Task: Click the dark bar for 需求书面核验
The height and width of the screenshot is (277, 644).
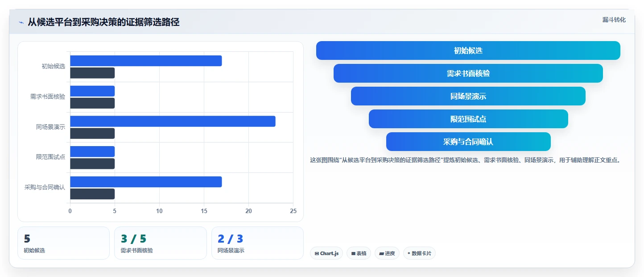Action: [x=92, y=103]
